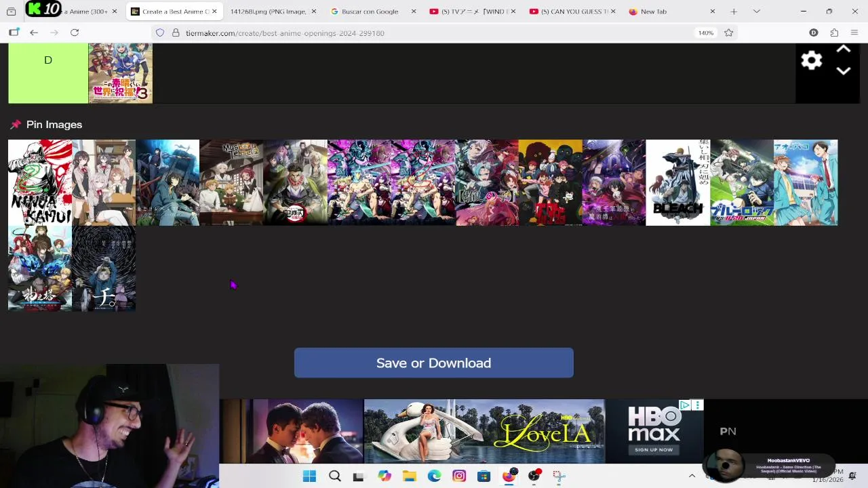868x488 pixels.
Task: Click the Pin Images heading text
Action: (54, 125)
